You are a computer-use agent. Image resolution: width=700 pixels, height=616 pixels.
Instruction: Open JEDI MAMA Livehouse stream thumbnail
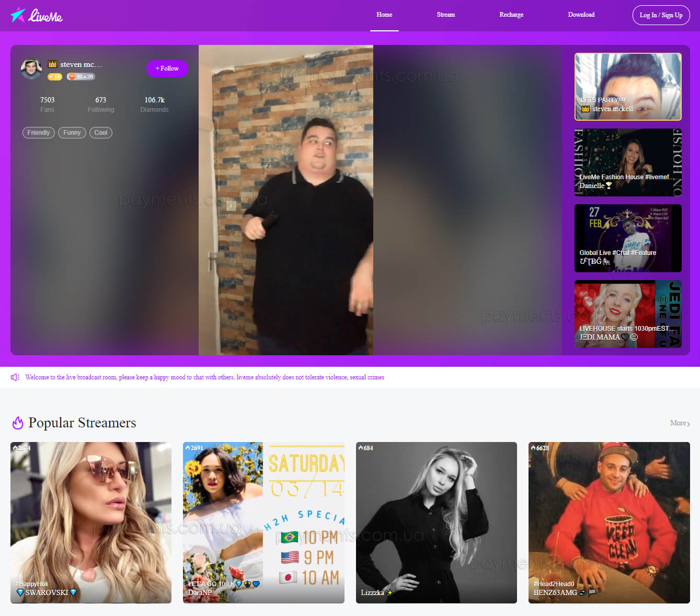click(628, 314)
